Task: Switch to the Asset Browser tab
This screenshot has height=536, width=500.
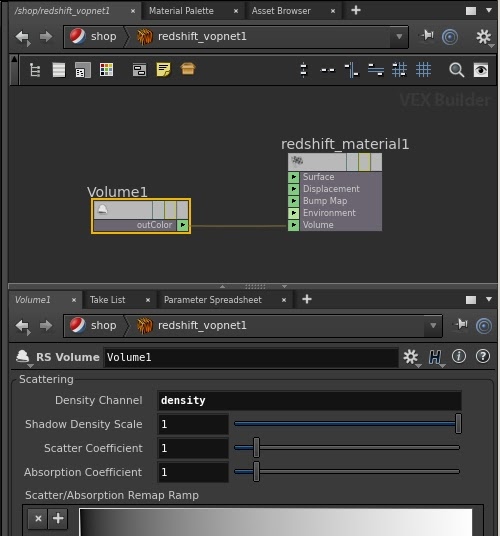Action: [281, 11]
